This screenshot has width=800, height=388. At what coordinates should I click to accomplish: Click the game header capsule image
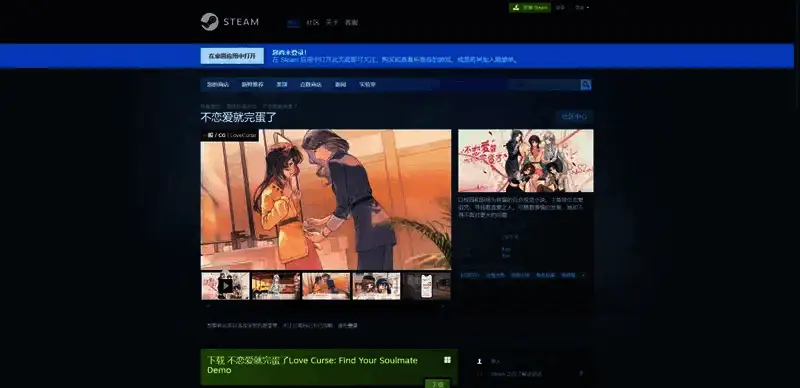(x=526, y=160)
